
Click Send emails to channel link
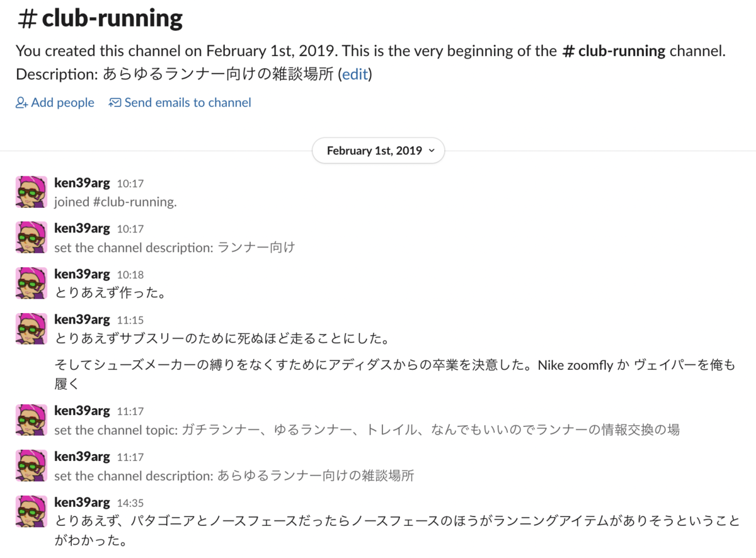point(187,103)
